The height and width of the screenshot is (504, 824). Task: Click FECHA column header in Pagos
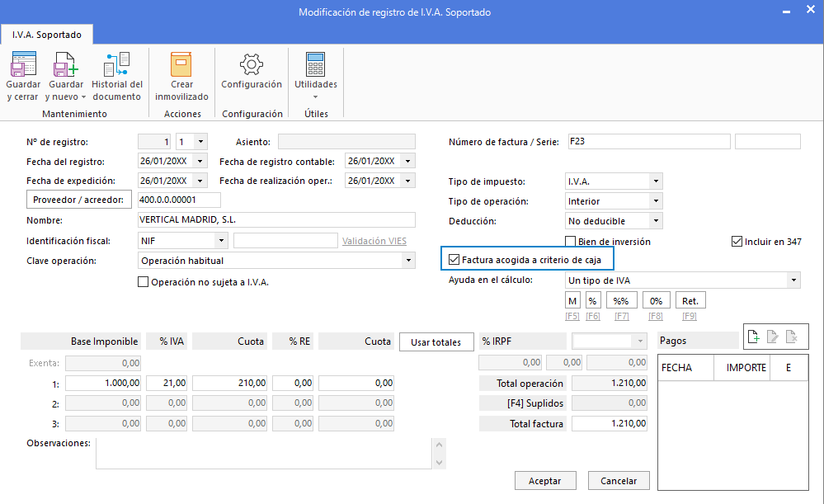click(x=685, y=367)
